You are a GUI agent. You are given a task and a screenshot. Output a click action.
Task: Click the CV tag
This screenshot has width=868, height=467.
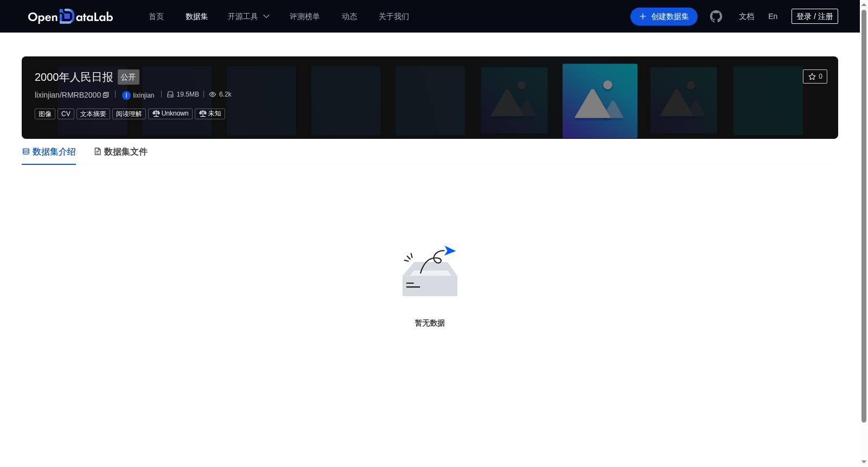tap(66, 114)
